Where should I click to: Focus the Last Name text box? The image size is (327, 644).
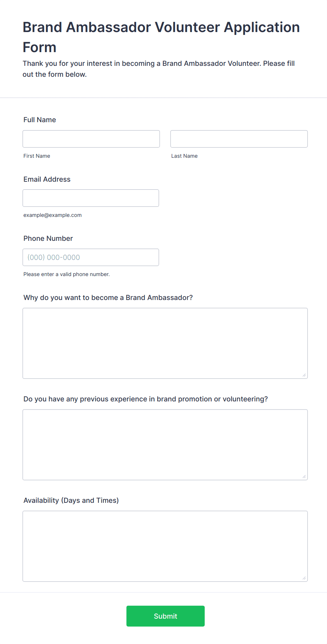(x=239, y=139)
